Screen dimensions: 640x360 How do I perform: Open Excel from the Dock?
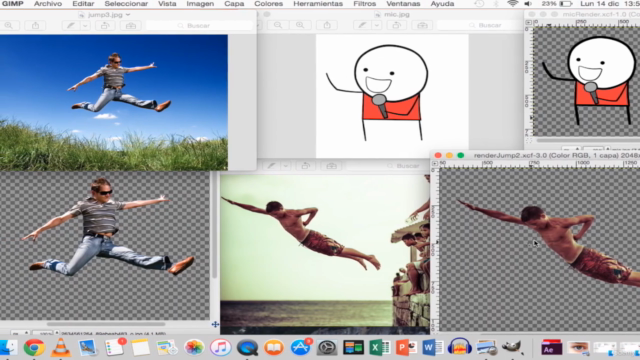click(x=380, y=348)
